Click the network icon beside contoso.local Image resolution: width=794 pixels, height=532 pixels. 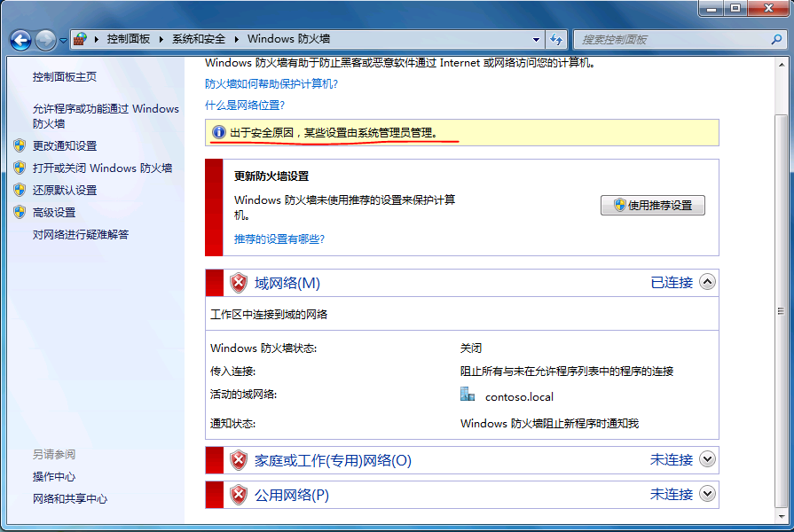(x=468, y=395)
